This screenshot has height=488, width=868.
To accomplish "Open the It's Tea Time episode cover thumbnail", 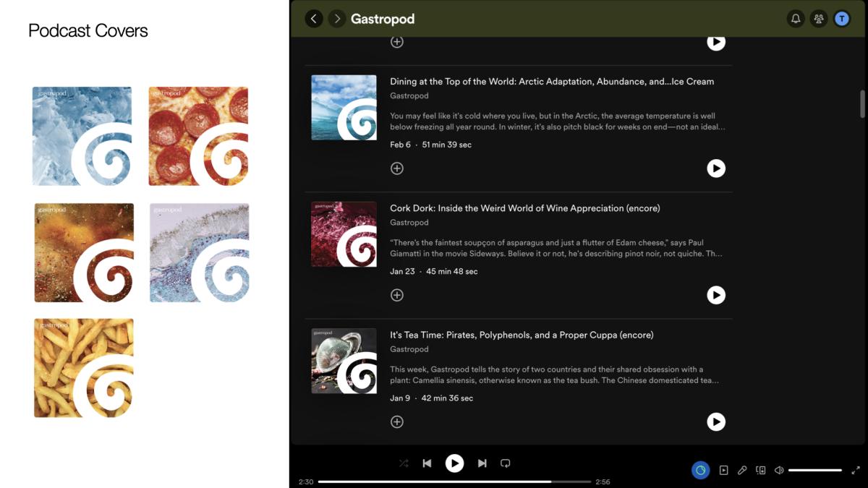I will click(x=344, y=361).
